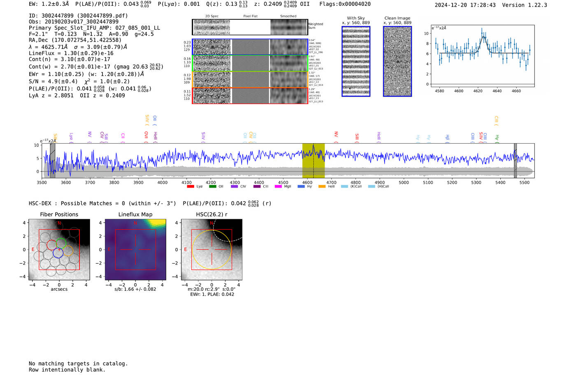Click the yellow aperture circle in HSC image
The image size is (576, 392).
tap(211, 250)
